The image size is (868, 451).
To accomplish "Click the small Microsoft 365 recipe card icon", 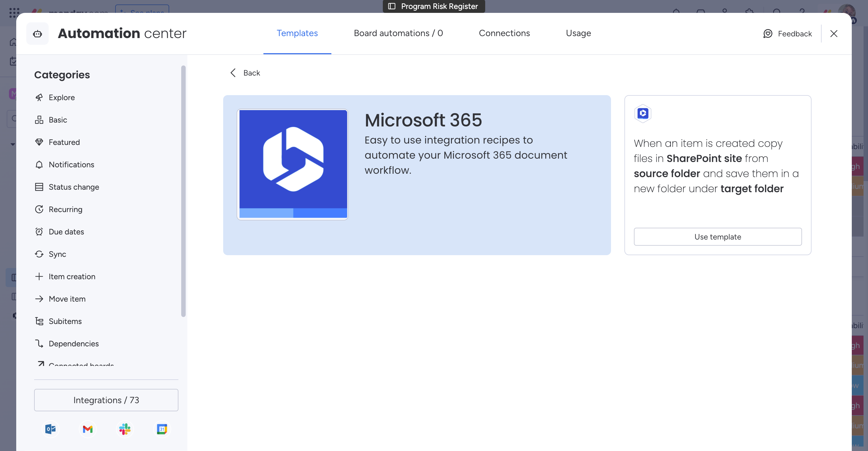I will (643, 113).
